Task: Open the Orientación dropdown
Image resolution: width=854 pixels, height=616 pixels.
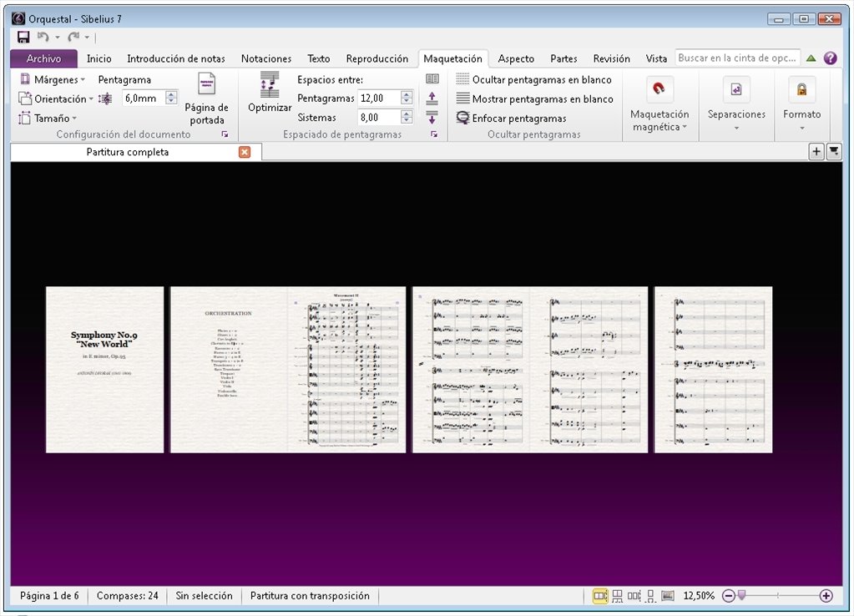Action: point(56,98)
